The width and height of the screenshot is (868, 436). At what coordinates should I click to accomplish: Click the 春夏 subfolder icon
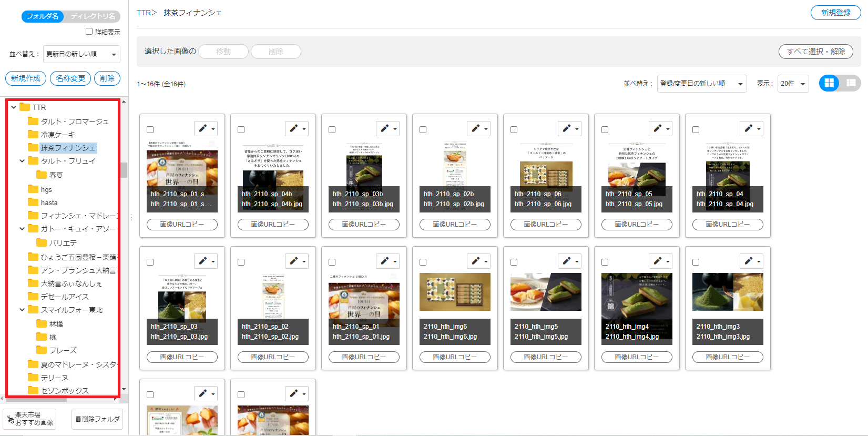point(42,175)
